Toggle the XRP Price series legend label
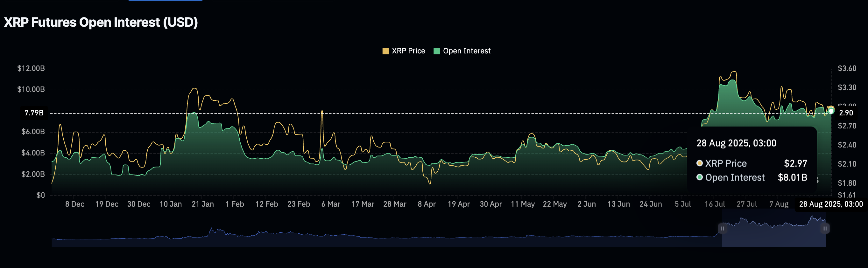 tap(408, 51)
